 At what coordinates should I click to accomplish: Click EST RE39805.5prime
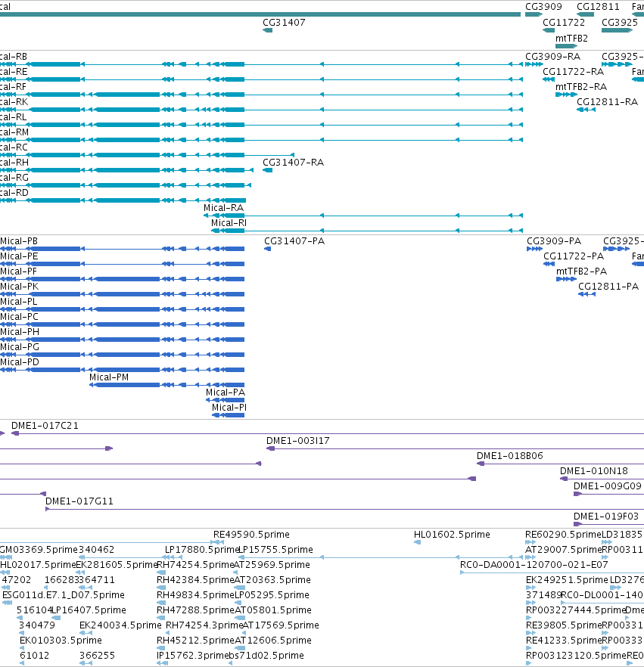564,625
